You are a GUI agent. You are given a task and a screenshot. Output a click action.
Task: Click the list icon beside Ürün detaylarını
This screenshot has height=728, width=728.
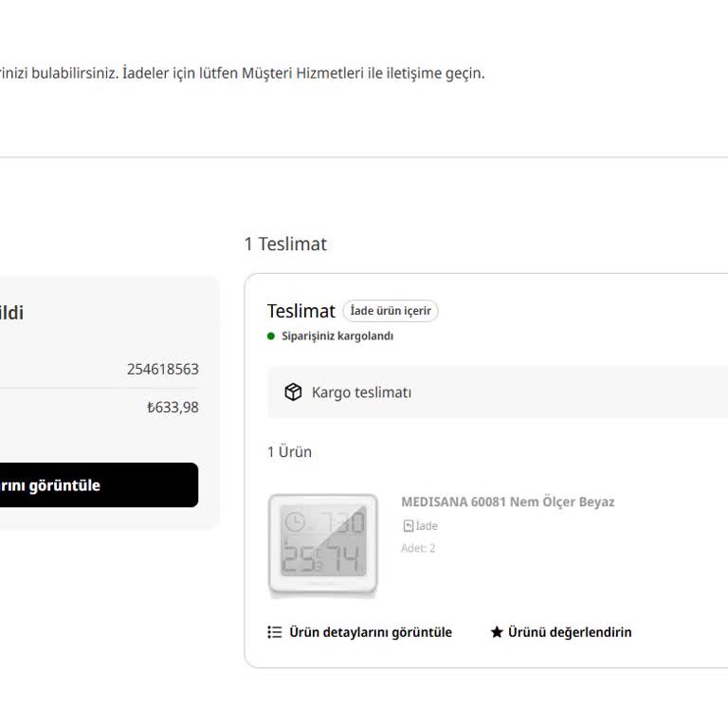point(274,632)
